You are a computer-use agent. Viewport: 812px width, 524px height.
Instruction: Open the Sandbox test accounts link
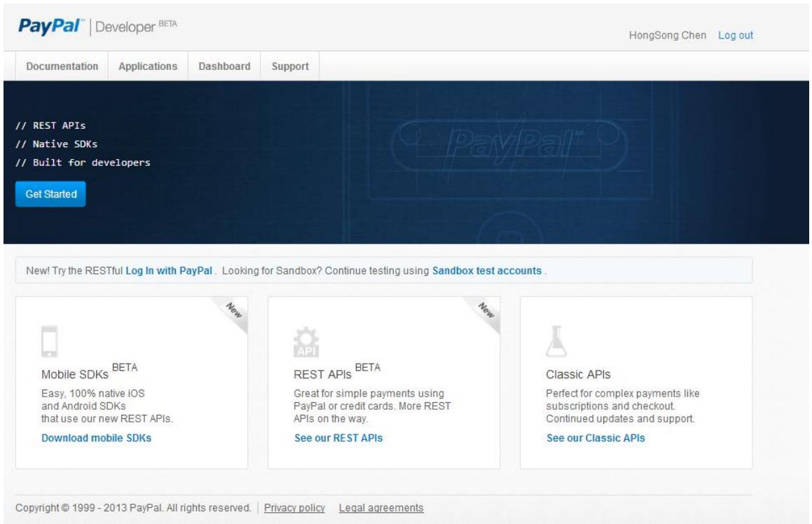487,271
